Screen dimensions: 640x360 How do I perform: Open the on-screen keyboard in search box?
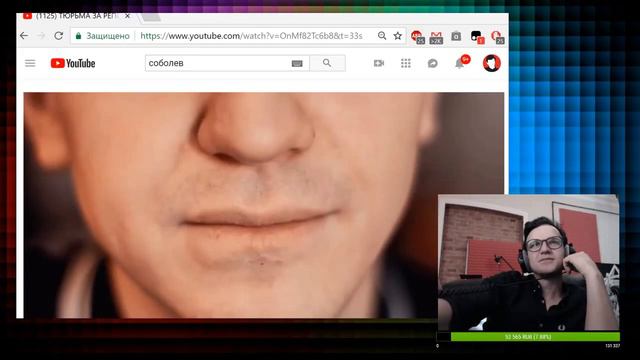(x=297, y=63)
